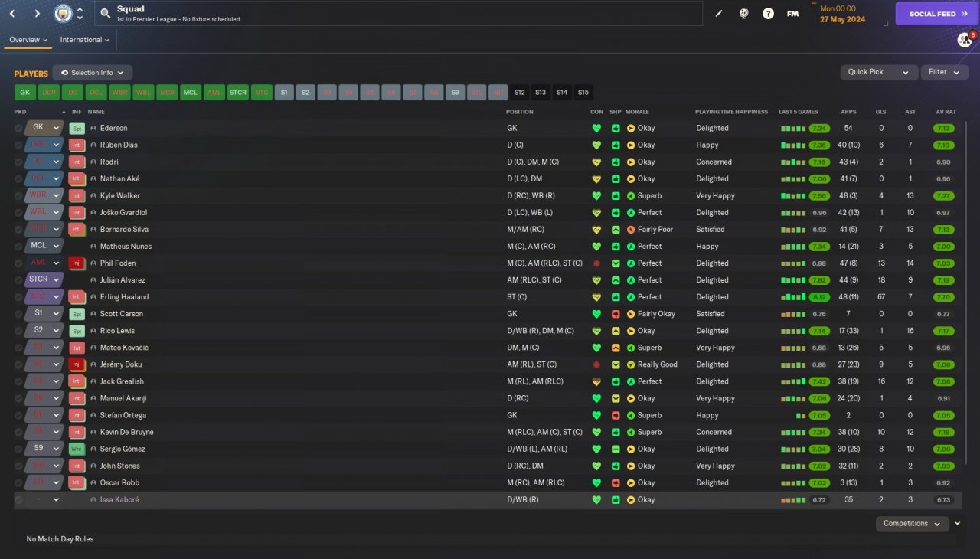The width and height of the screenshot is (980, 559).
Task: Click Erling Haaland's player info icon
Action: 93,297
